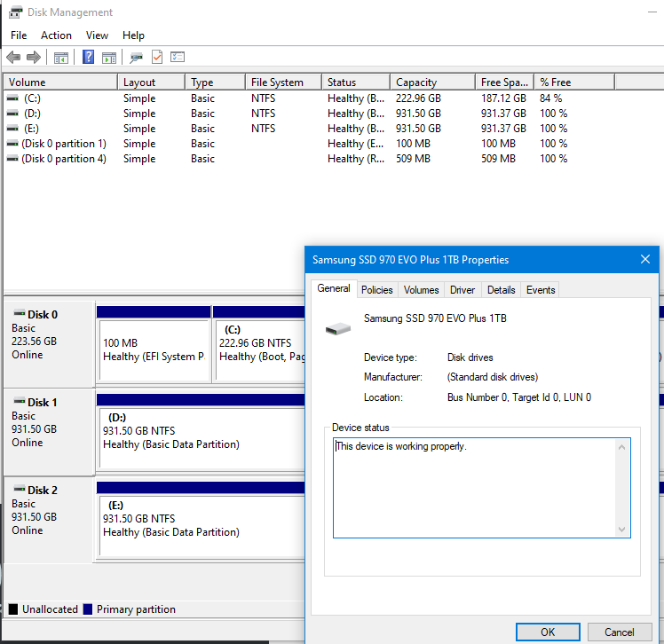The width and height of the screenshot is (664, 644).
Task: Sort by the % Free column header
Action: coord(574,82)
